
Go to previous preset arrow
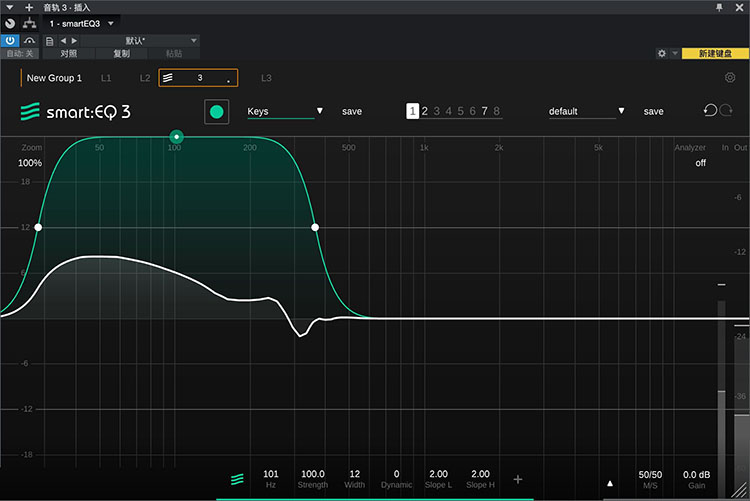(63, 41)
